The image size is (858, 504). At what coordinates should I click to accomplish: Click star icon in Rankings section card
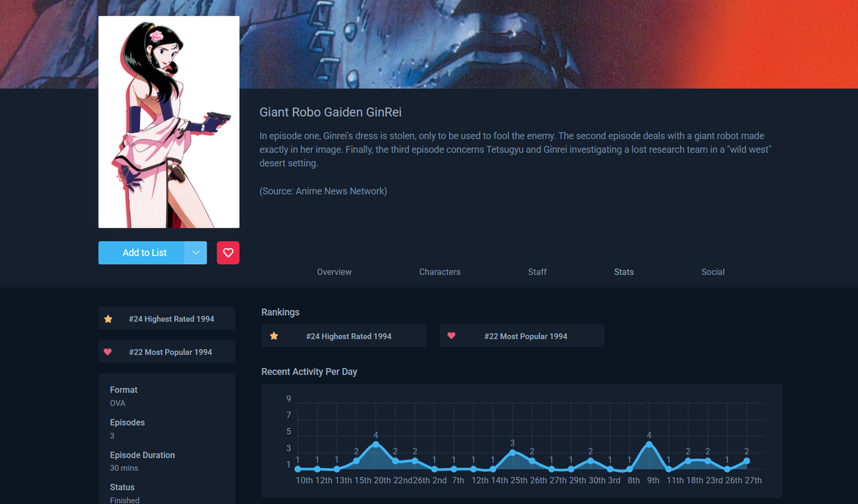[273, 336]
